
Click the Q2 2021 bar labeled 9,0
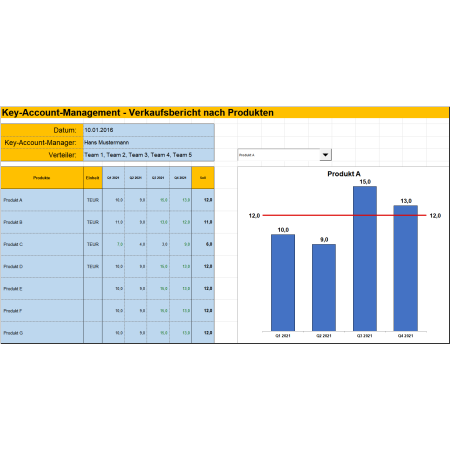coord(324,288)
